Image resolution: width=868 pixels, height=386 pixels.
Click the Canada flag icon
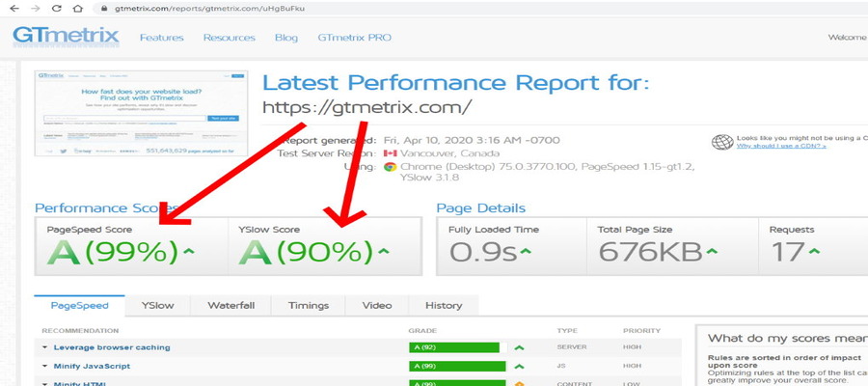[x=391, y=153]
